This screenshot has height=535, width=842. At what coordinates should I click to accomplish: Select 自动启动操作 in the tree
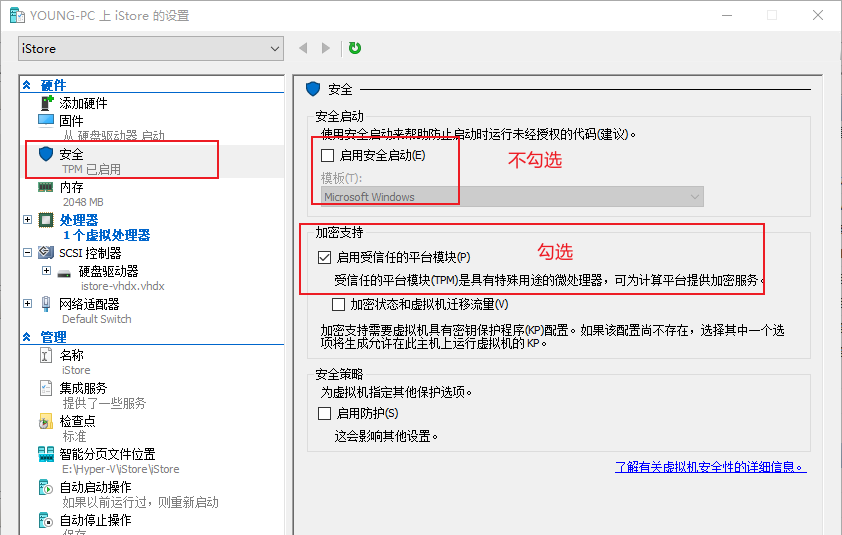95,487
